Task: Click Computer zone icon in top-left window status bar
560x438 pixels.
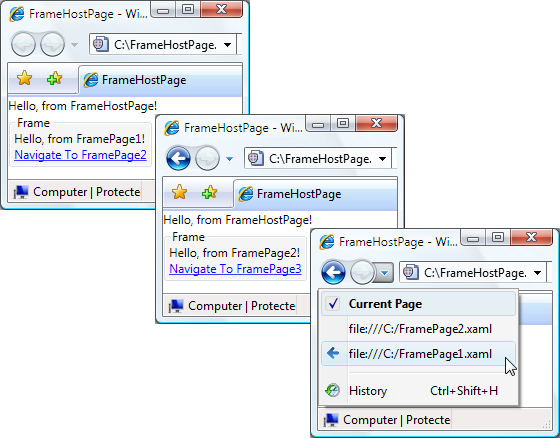Action: pos(21,192)
